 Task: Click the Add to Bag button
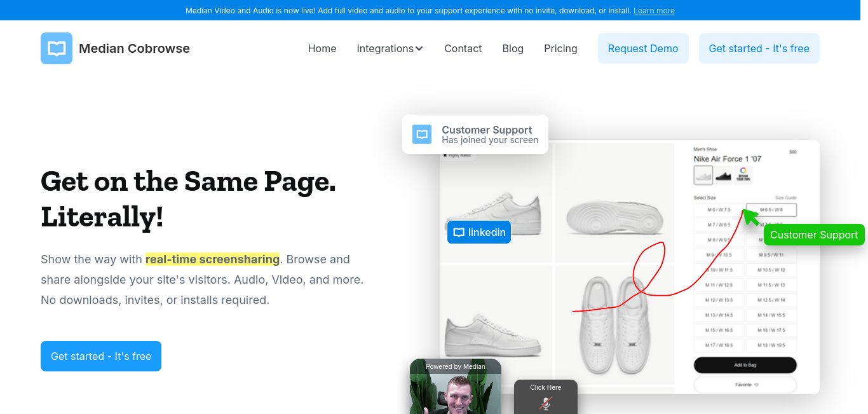(x=745, y=365)
